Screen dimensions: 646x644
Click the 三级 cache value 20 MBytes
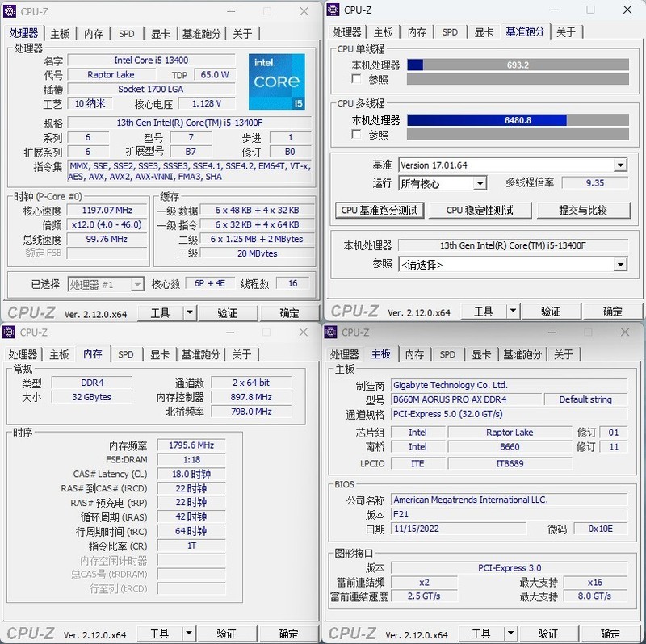(x=257, y=253)
